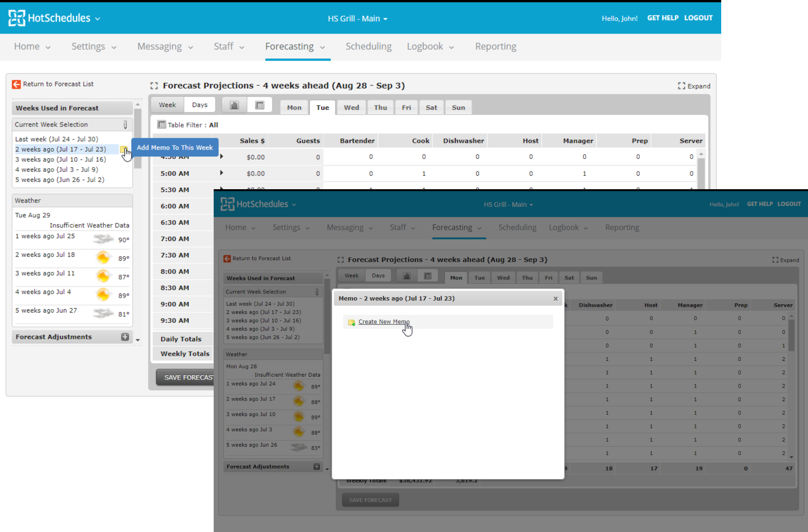Click orange Return arrow icon in undimmed window

16,84
